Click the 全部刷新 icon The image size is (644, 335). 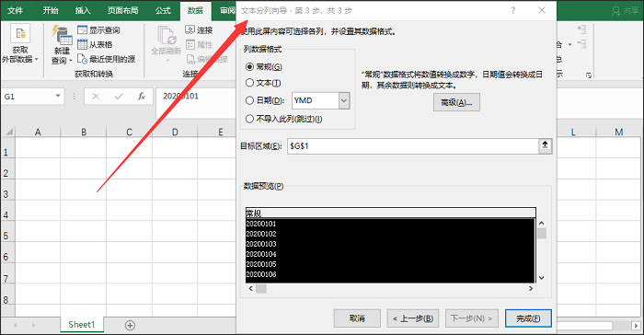(167, 36)
